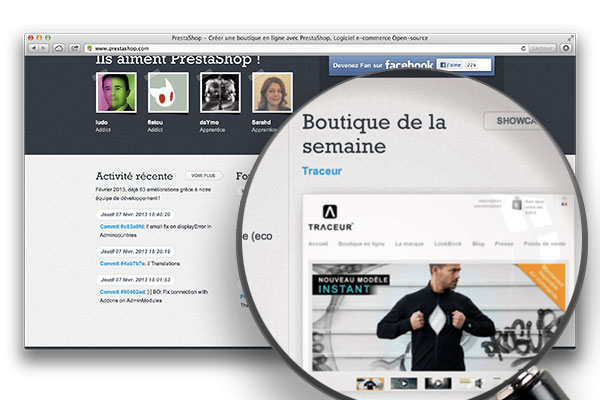Open the Blog menu item

coord(478,244)
